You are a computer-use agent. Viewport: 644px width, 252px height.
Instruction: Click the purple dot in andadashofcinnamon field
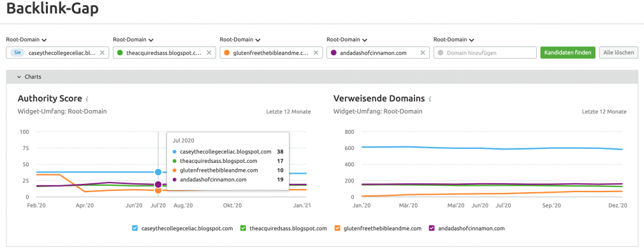click(333, 53)
